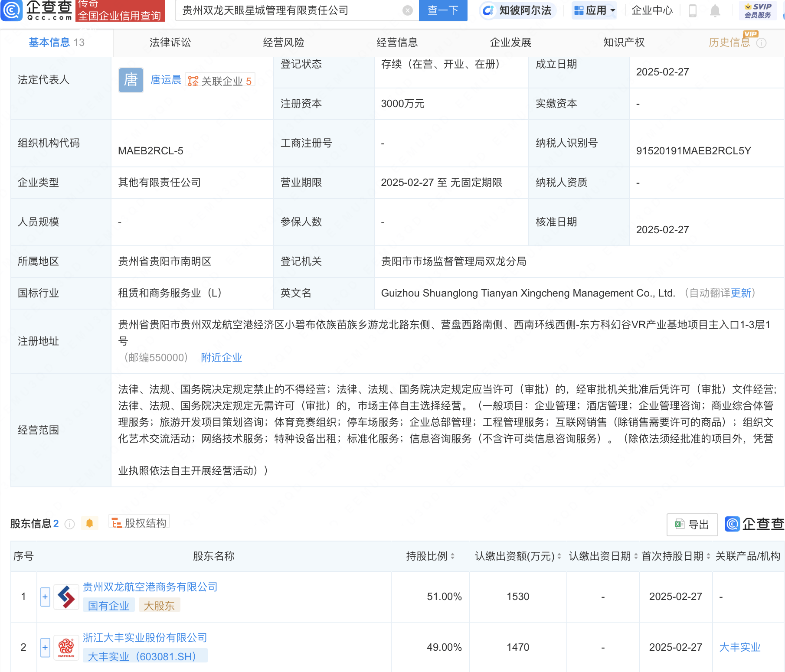Switch to the 法律诉讼 tab

[x=170, y=42]
